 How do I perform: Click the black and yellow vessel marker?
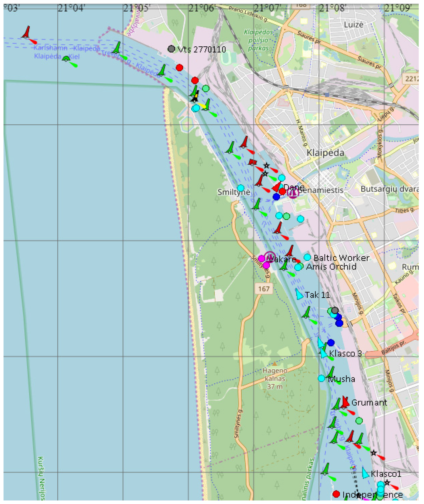195,98
